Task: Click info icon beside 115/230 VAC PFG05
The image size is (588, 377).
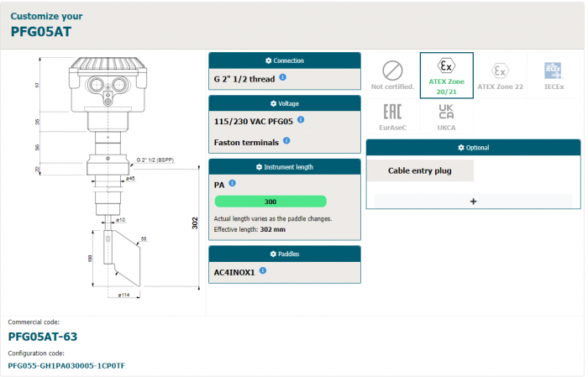Action: point(301,119)
